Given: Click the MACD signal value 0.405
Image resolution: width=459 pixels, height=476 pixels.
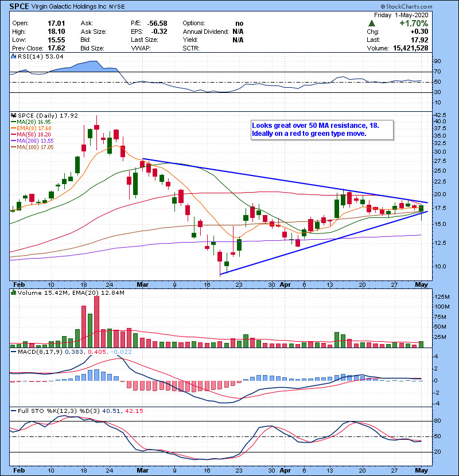Looking at the screenshot, I should point(96,352).
